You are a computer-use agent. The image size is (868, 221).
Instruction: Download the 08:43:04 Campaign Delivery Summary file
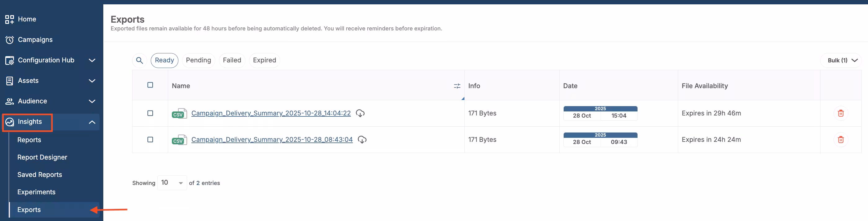coord(362,139)
